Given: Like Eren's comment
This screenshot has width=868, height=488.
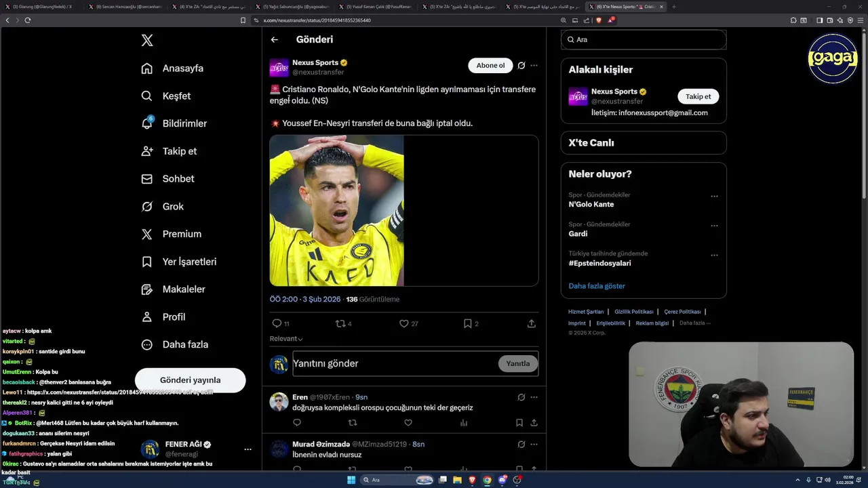Looking at the screenshot, I should 408,423.
